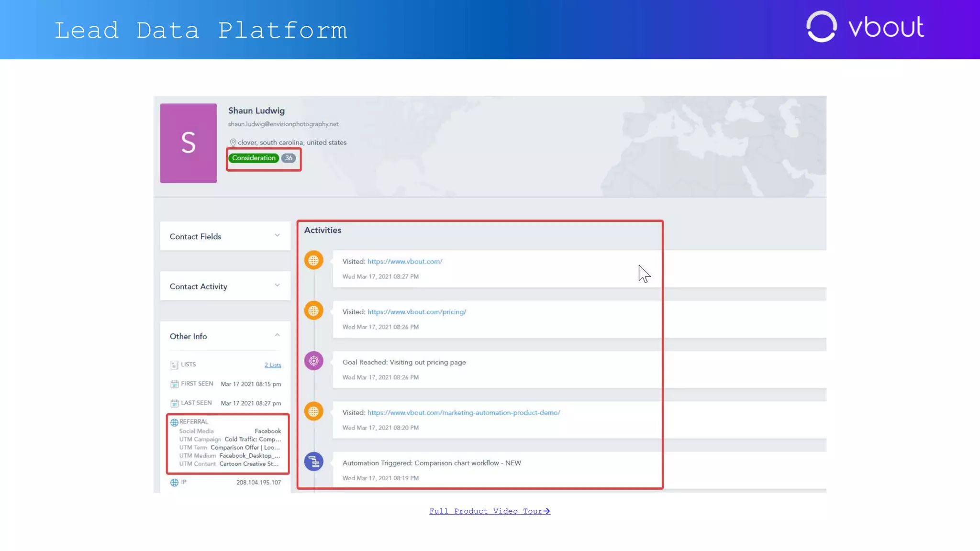Viewport: 980px width, 551px height.
Task: Open the 2 Lists link
Action: (273, 365)
